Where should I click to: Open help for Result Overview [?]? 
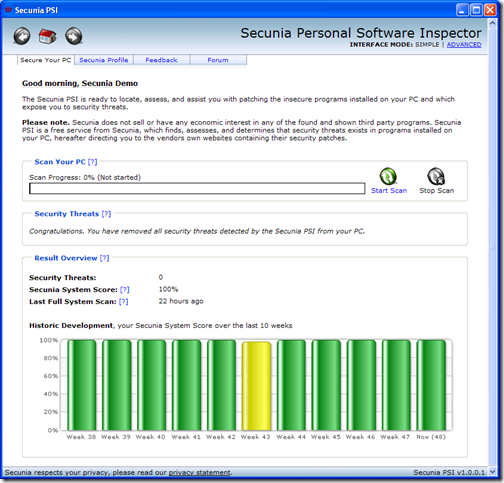pyautogui.click(x=104, y=258)
